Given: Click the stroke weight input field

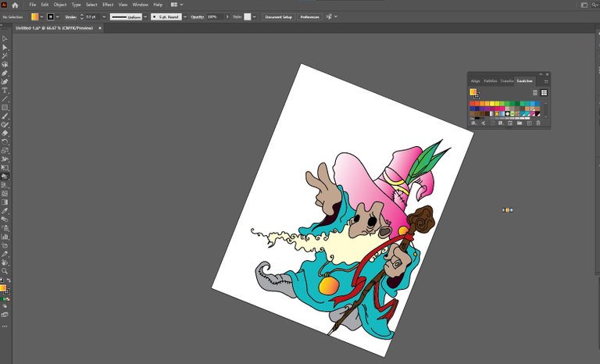Looking at the screenshot, I should click(93, 17).
